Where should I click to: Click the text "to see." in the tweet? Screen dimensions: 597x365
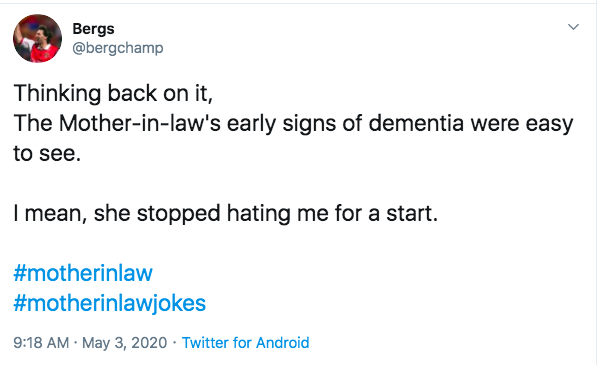[47, 153]
